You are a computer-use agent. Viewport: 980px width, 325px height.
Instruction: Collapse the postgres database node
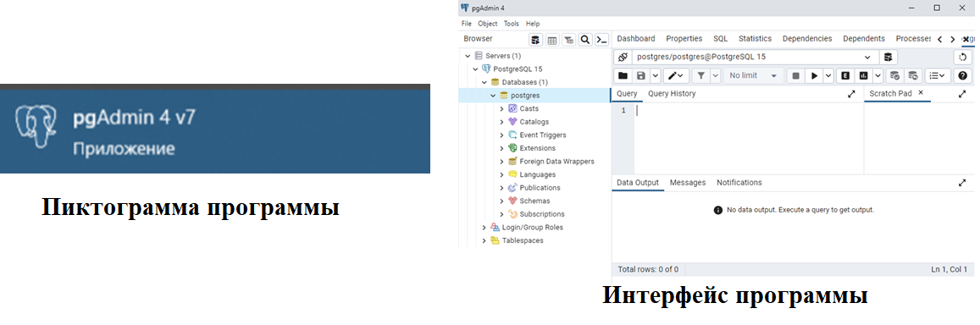492,96
